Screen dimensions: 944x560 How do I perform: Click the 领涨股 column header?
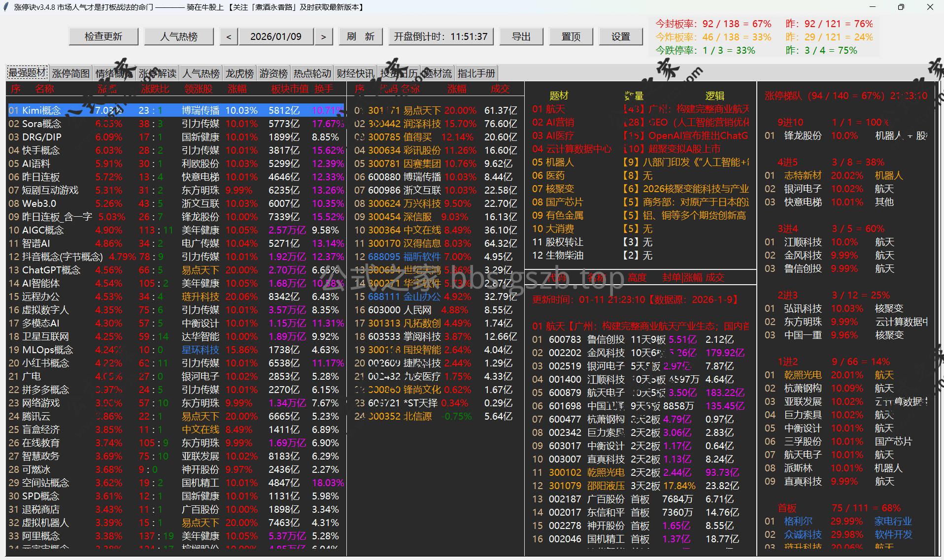pyautogui.click(x=199, y=89)
